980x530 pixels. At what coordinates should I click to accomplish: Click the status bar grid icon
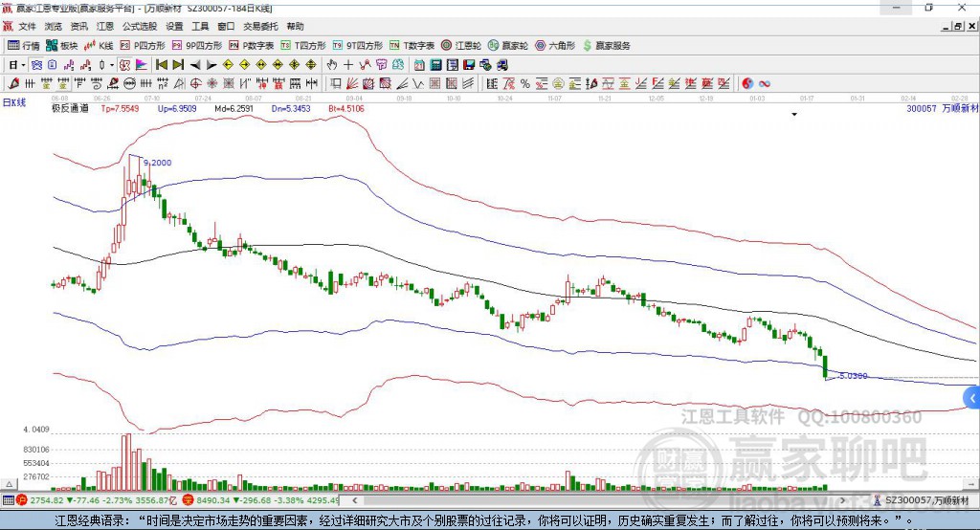8,500
